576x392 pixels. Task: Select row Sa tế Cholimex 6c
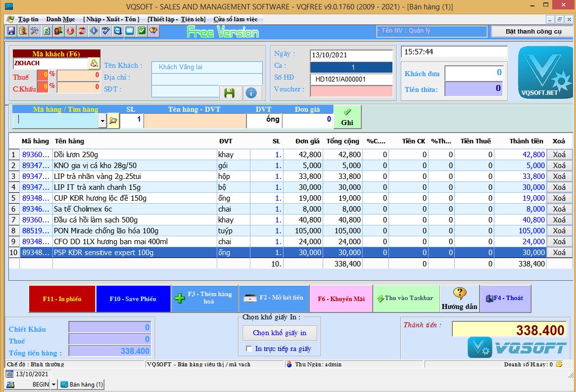(290, 209)
